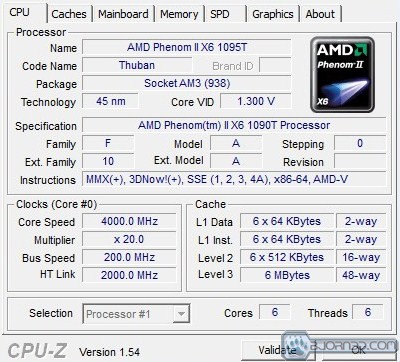
Task: Go to the Memory tab
Action: [x=179, y=14]
